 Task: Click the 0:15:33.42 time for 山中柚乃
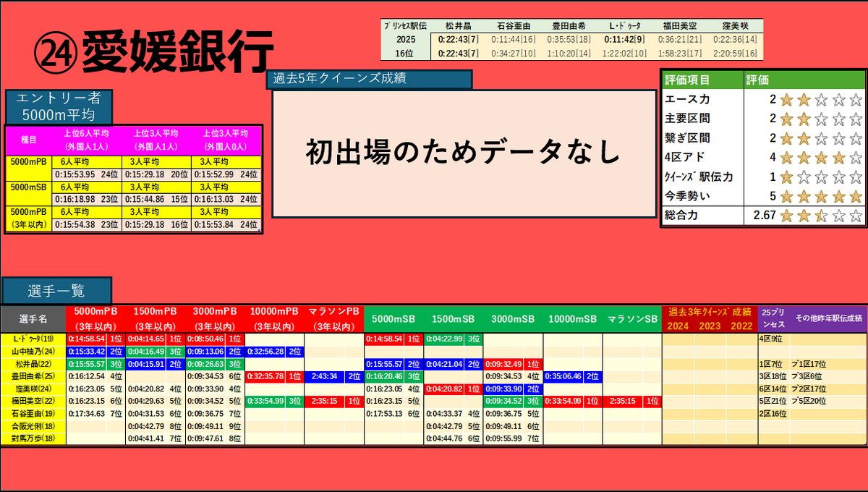(88, 352)
